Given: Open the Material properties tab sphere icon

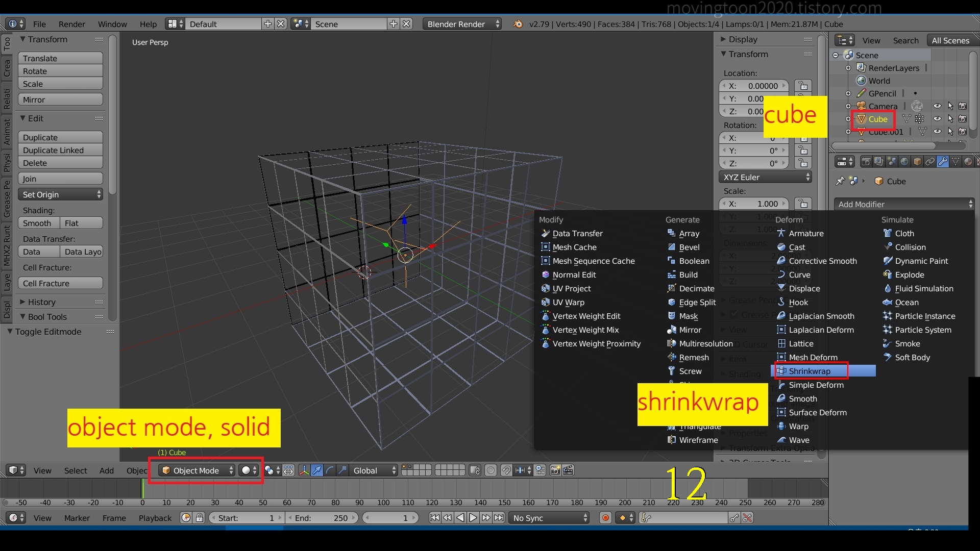Looking at the screenshot, I should (968, 162).
